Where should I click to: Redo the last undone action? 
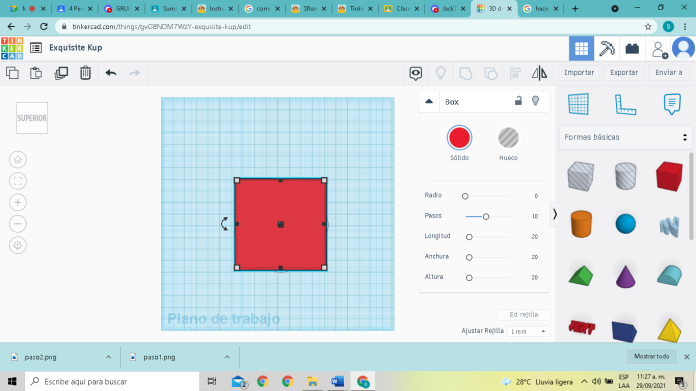[x=134, y=73]
